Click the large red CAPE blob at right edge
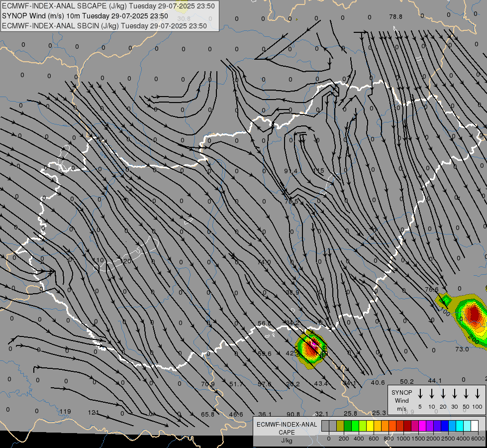This screenshot has height=448, width=487. [474, 314]
